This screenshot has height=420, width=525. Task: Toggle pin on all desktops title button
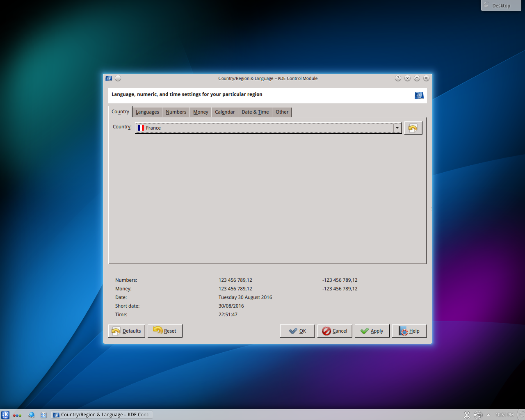click(118, 78)
